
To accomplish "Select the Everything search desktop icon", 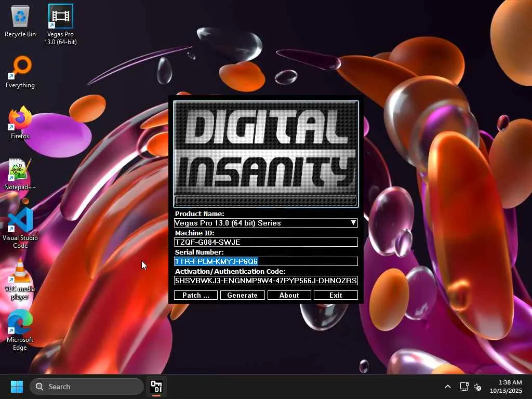I will 20,72.
